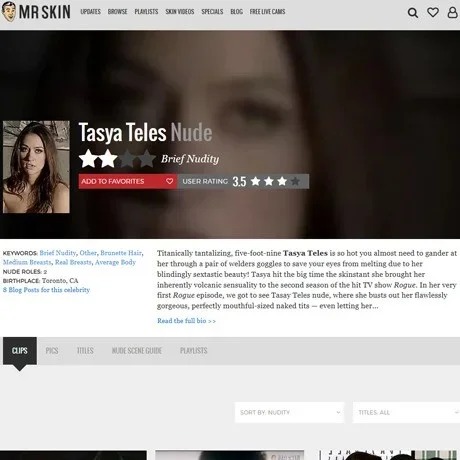Click heart icon on Add to Favorites

169,181
